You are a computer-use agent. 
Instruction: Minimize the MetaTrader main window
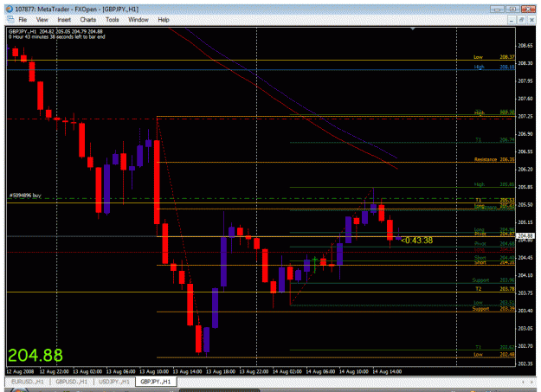[x=497, y=10]
